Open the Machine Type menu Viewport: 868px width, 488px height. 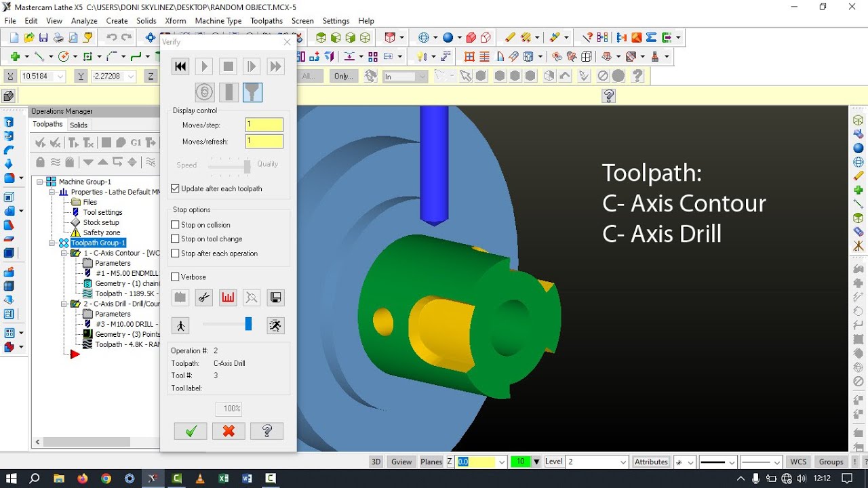[x=218, y=21]
